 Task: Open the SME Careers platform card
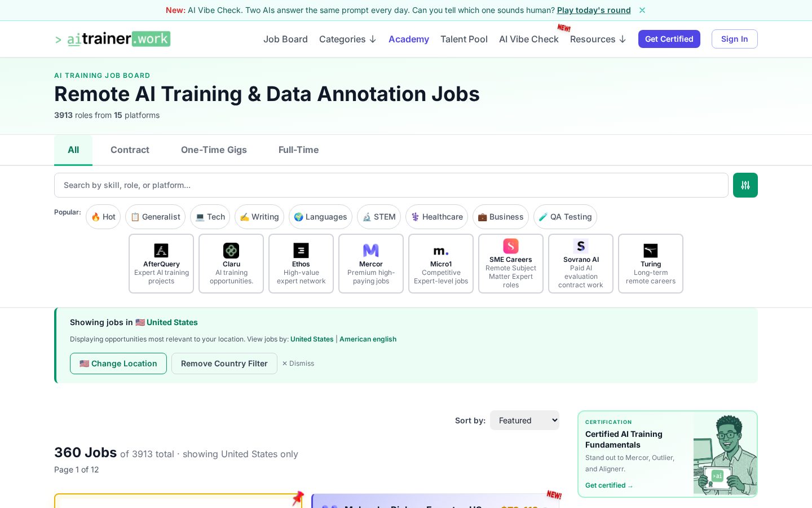[x=511, y=264]
